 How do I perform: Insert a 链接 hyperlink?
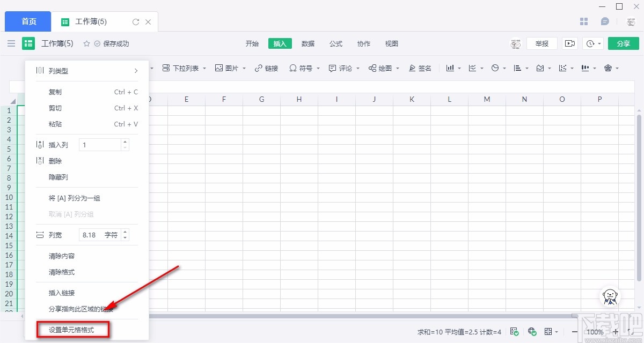point(267,68)
